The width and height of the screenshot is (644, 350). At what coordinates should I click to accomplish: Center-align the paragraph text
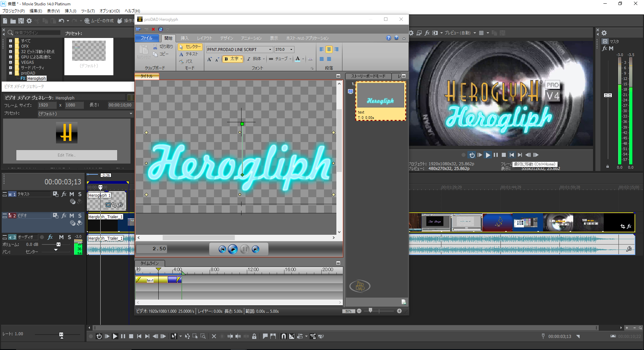tap(329, 49)
